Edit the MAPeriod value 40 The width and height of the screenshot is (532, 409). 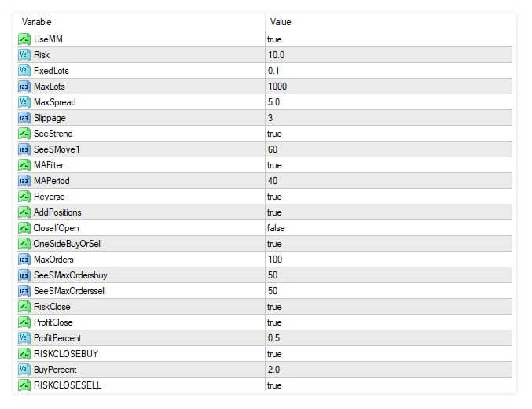pos(273,181)
